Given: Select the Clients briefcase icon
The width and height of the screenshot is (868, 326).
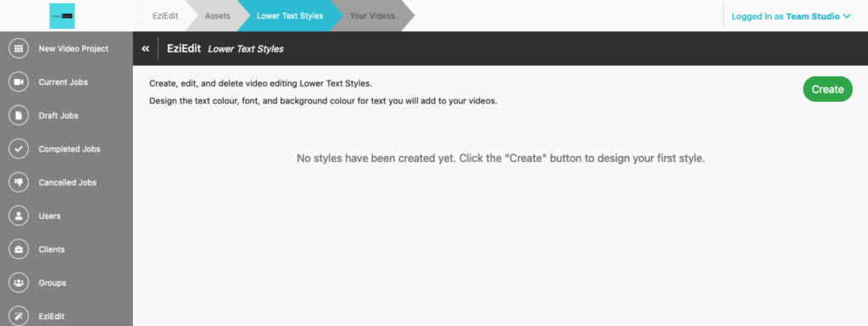Looking at the screenshot, I should (x=19, y=250).
